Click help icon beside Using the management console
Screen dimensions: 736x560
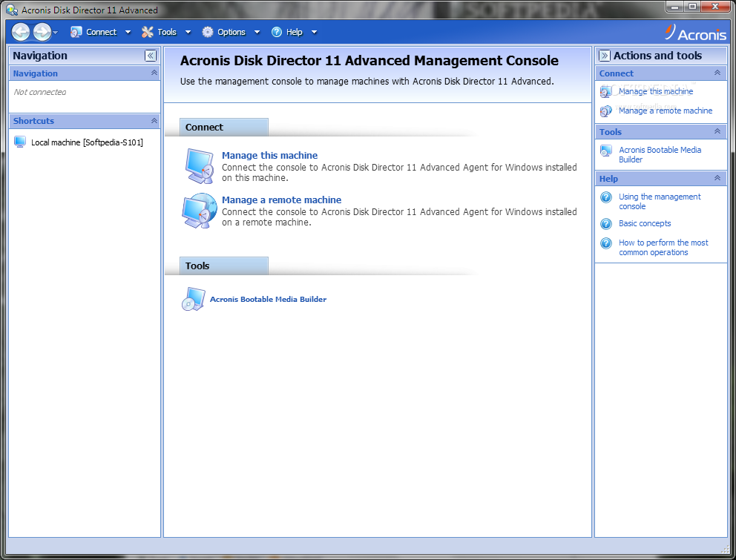click(606, 197)
